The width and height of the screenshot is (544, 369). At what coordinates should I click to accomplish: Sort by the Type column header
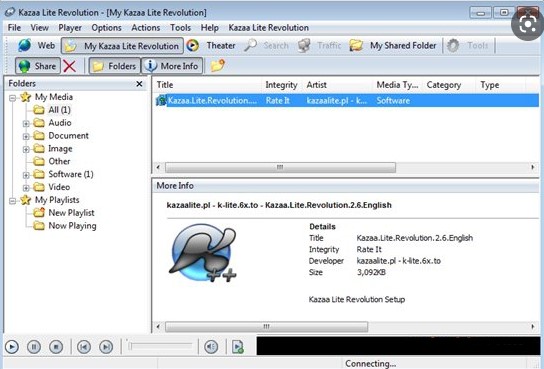pyautogui.click(x=500, y=85)
